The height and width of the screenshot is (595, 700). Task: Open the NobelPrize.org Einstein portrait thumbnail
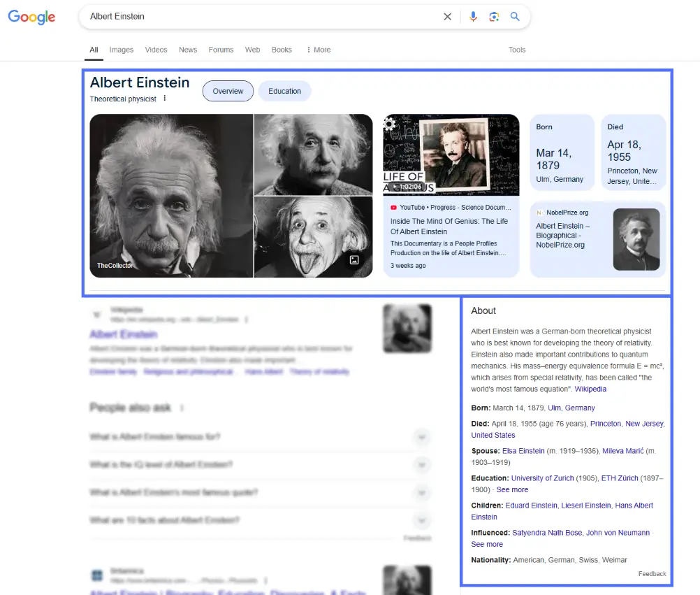[x=636, y=239]
